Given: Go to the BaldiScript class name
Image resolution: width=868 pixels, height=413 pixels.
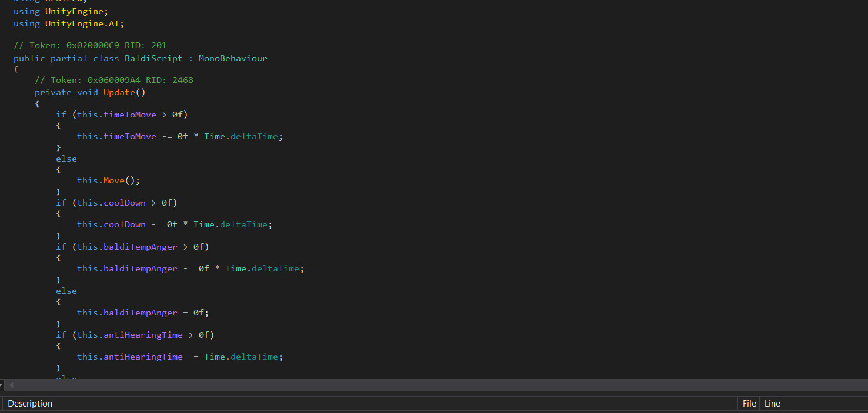Looking at the screenshot, I should click(153, 58).
